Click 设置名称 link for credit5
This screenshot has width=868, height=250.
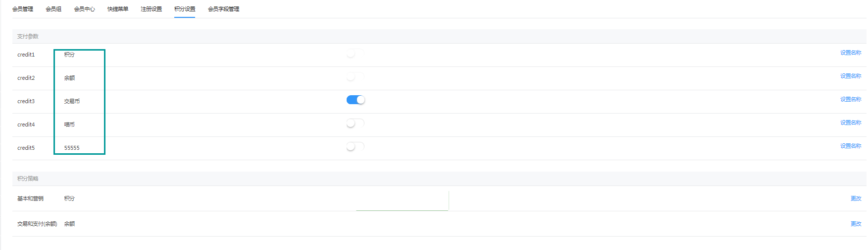pos(851,146)
